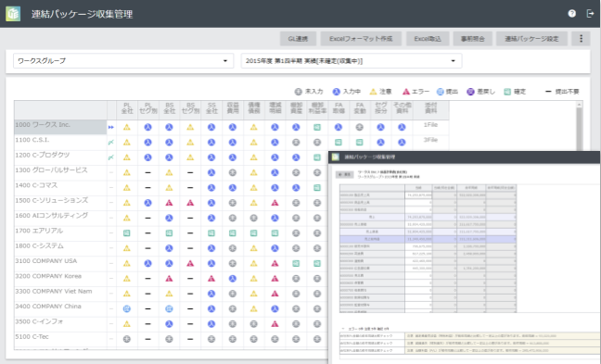Viewport: 601px width, 364px height.
Task: Click PL全社 warning icon for 1000 ワークス Inc.
Action: coord(127,127)
